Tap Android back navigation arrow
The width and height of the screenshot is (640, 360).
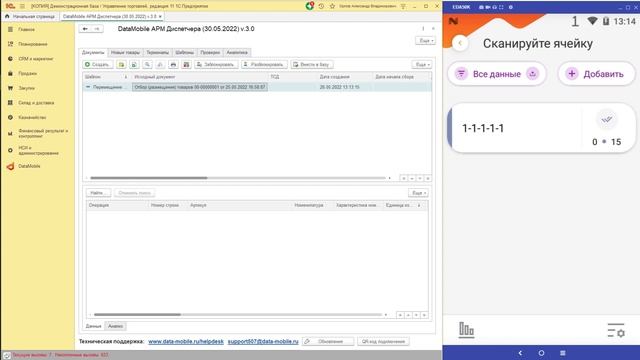tap(520, 353)
